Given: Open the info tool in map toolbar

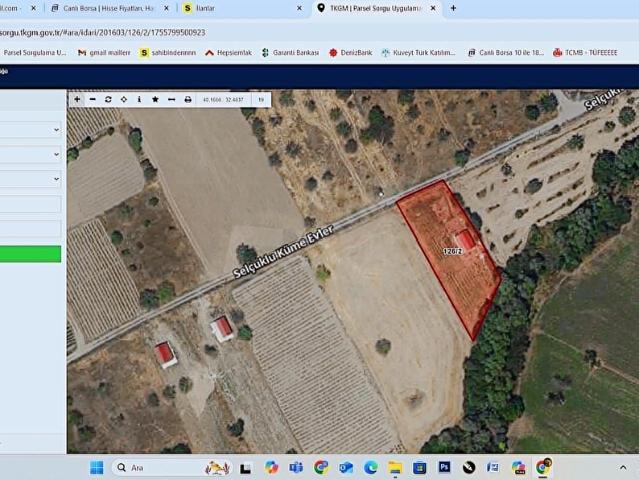Looking at the screenshot, I should [x=139, y=100].
